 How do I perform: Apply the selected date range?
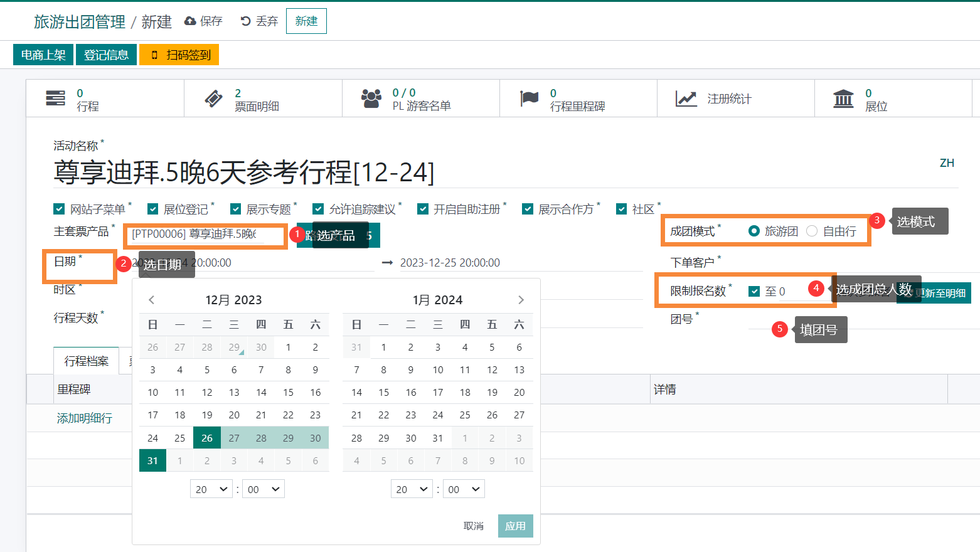516,526
